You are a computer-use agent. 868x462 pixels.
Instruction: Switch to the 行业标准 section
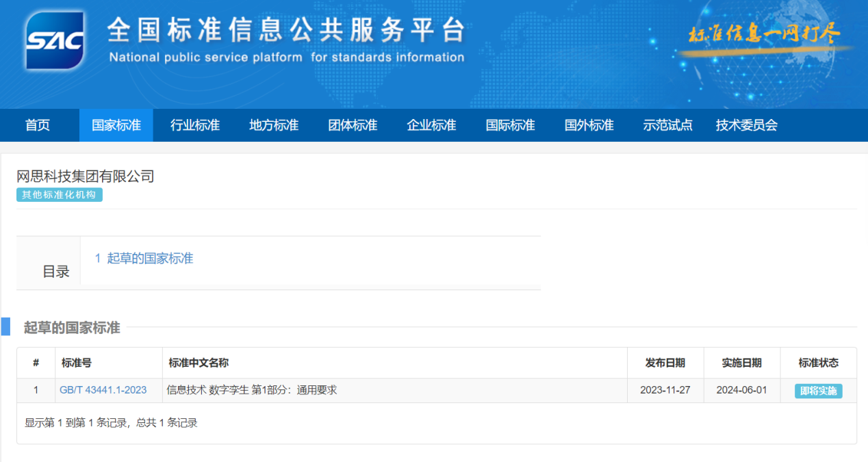point(194,125)
